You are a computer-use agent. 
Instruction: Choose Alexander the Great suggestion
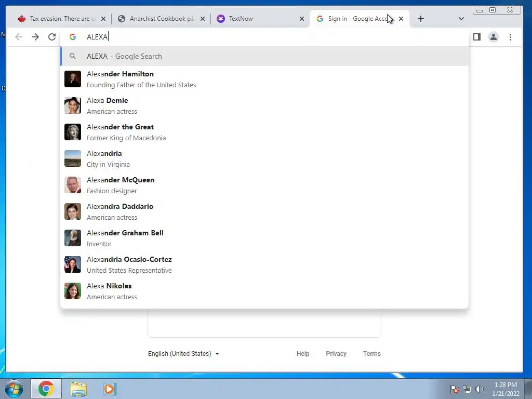tap(264, 132)
